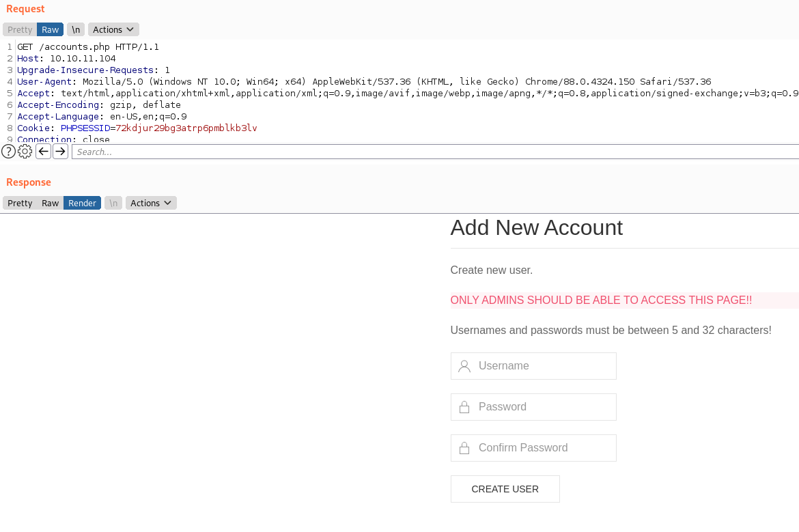
Task: Click the lock icon in Confirm Password field
Action: (464, 449)
